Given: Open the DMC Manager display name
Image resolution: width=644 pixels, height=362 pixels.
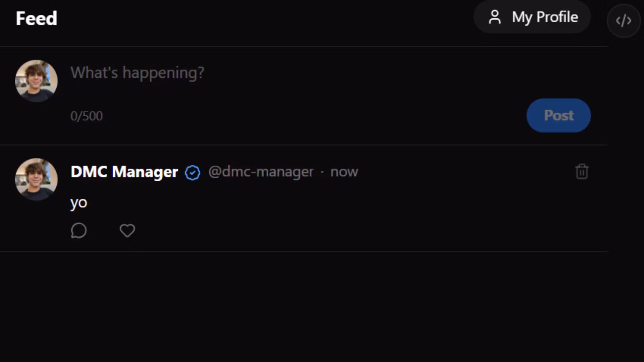Looking at the screenshot, I should point(124,172).
